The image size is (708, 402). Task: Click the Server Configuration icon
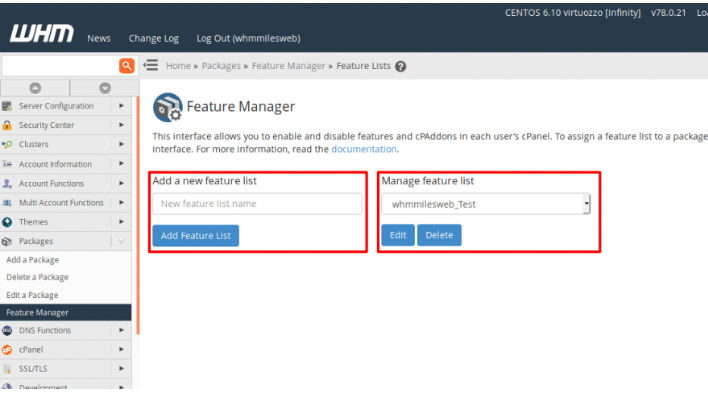click(7, 106)
